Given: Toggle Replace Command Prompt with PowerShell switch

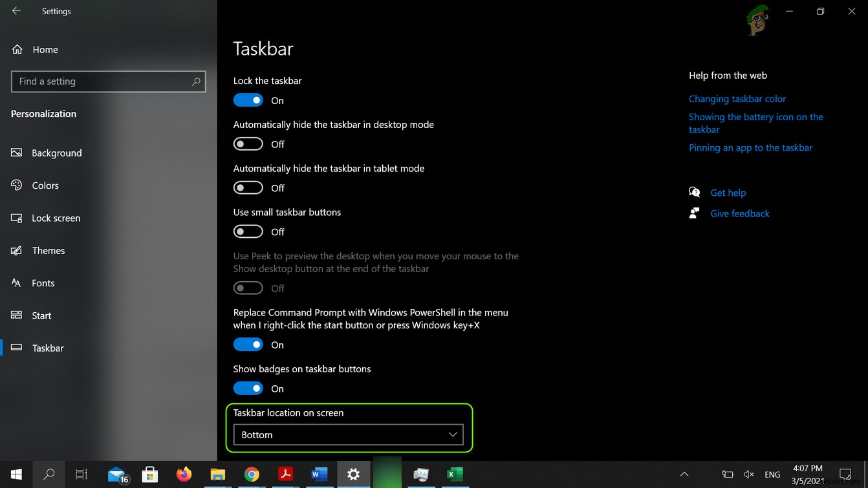Looking at the screenshot, I should click(248, 345).
